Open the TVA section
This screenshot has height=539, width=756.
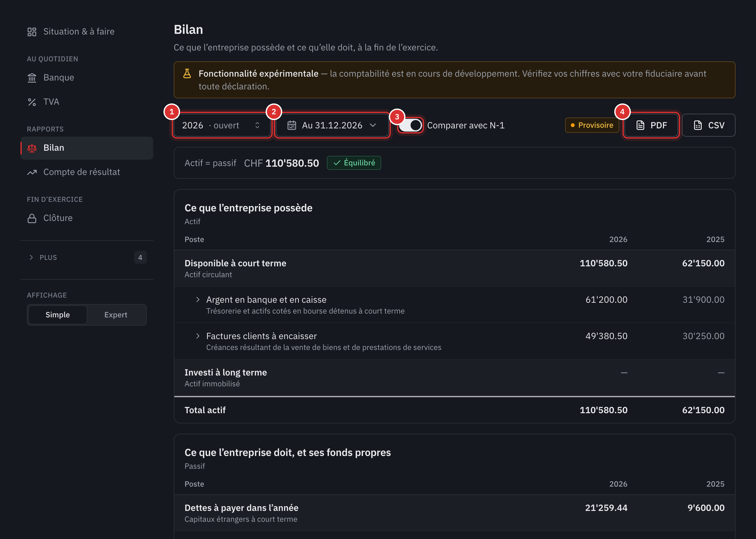(x=87, y=102)
